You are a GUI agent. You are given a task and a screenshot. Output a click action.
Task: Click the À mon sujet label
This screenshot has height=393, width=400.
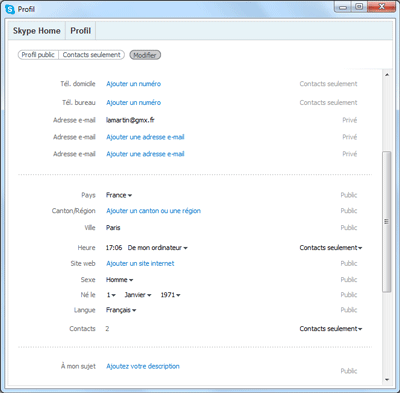pyautogui.click(x=78, y=366)
